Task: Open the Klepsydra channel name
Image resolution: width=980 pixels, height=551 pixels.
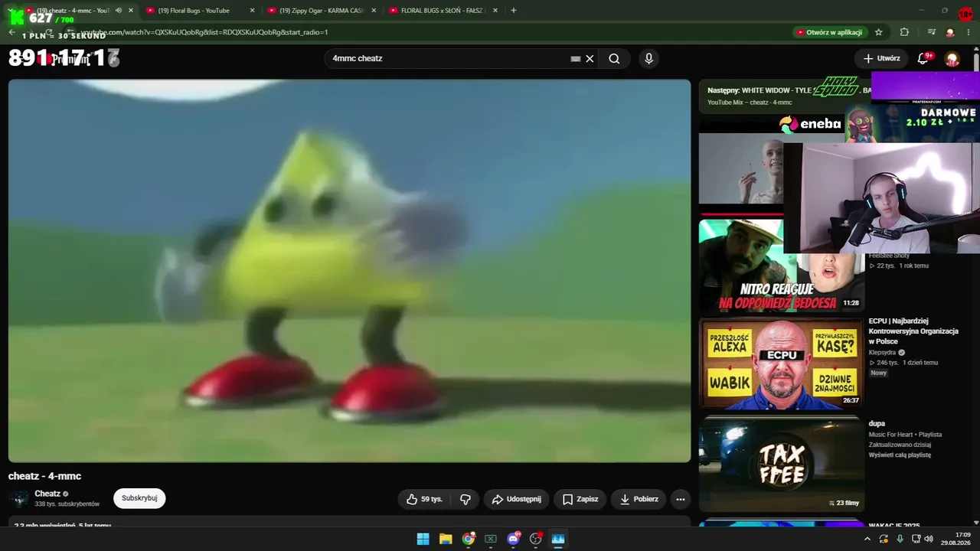Action: click(882, 353)
